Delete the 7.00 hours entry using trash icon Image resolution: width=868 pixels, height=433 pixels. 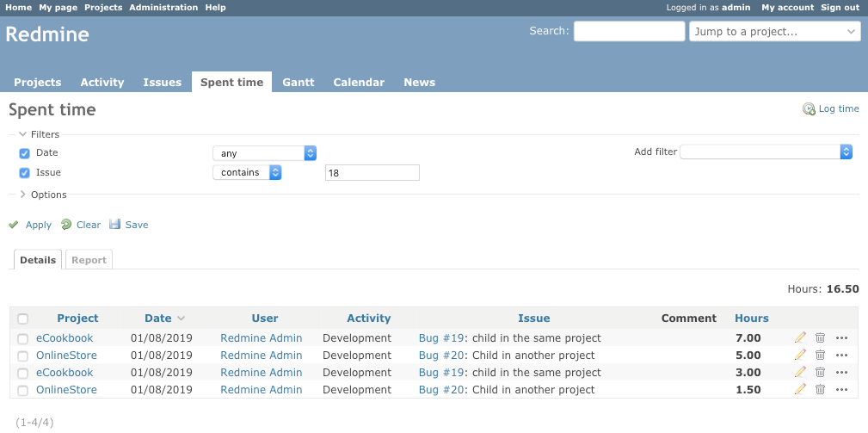[821, 337]
